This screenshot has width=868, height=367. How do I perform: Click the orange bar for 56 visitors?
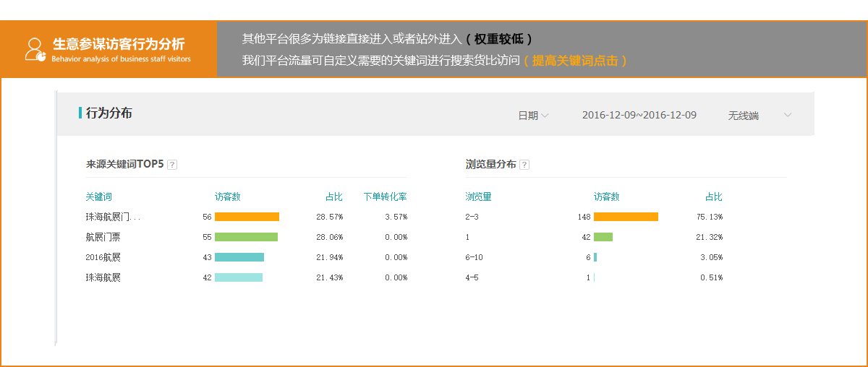click(x=247, y=217)
